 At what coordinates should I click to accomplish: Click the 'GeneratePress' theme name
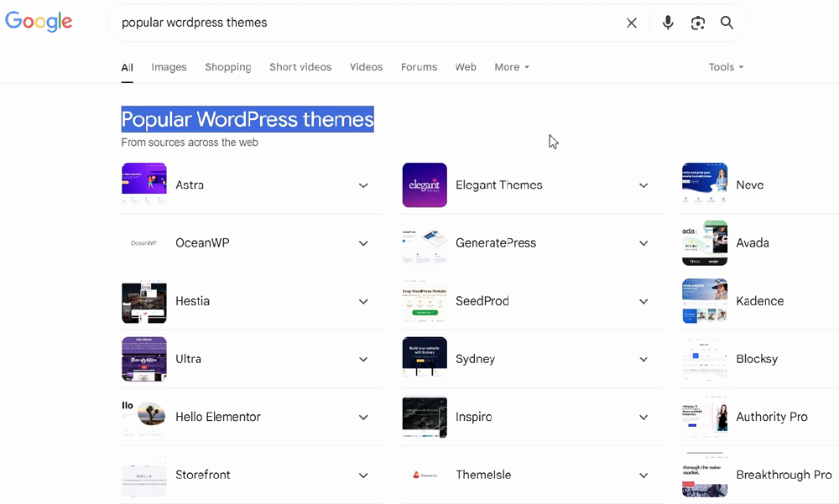pos(496,243)
